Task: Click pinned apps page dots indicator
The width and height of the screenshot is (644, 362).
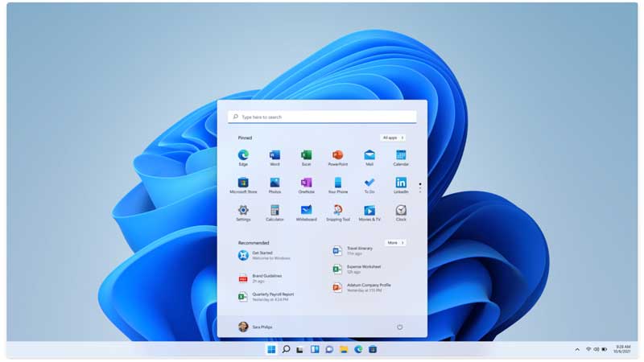Action: tap(419, 187)
